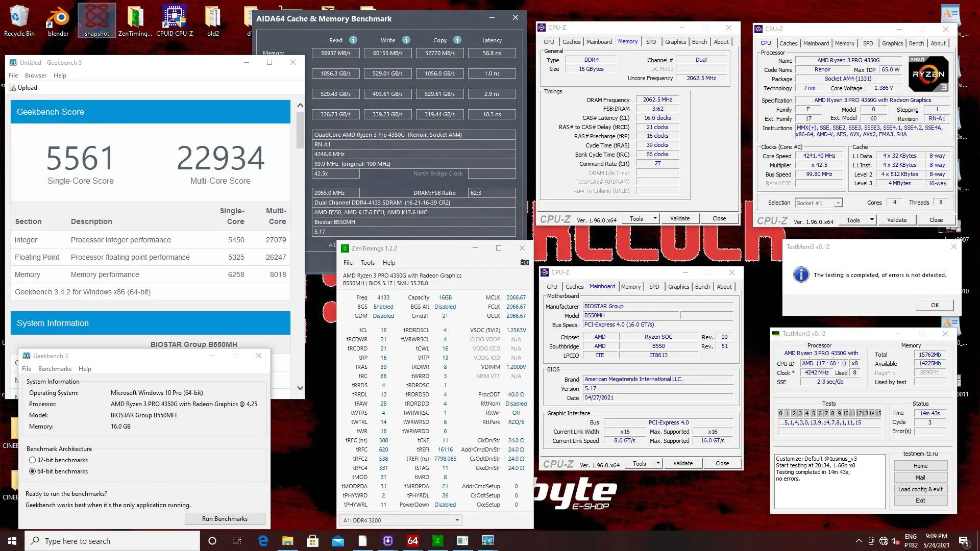Switch to SPD tab in CPU-Z Memory window
The width and height of the screenshot is (980, 551).
coord(651,42)
